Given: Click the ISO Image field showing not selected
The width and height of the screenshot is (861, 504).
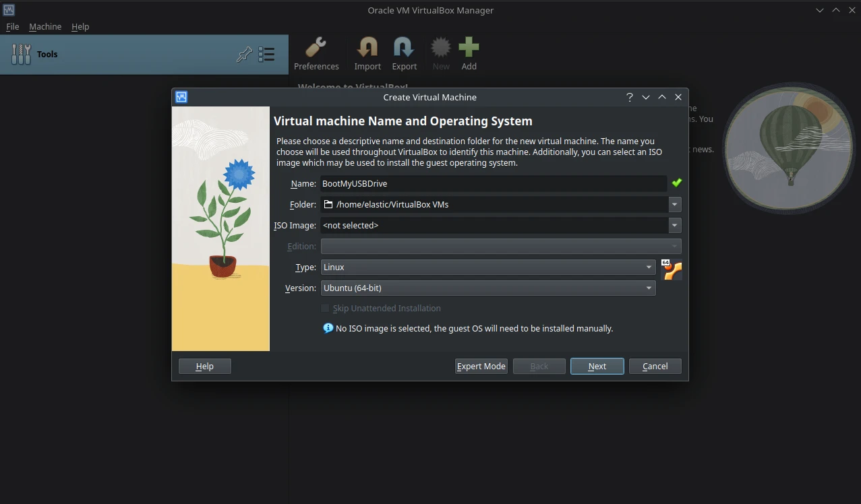Looking at the screenshot, I should click(x=494, y=225).
